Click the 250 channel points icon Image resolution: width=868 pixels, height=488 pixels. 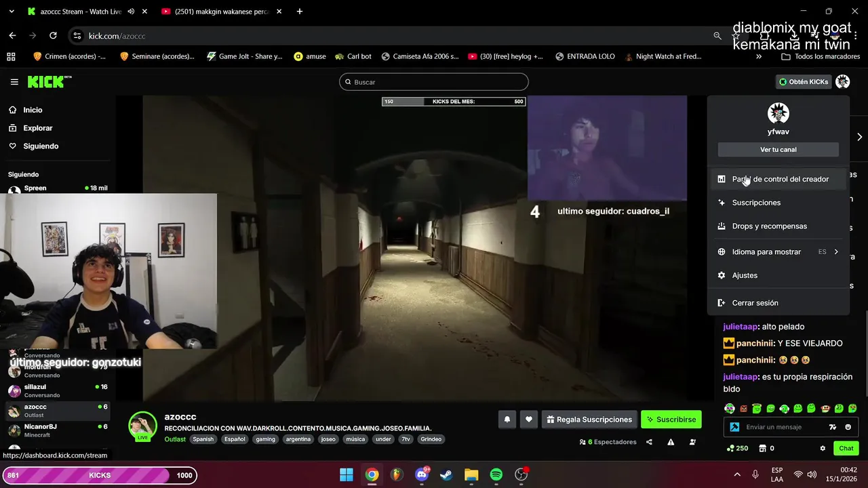pos(736,448)
